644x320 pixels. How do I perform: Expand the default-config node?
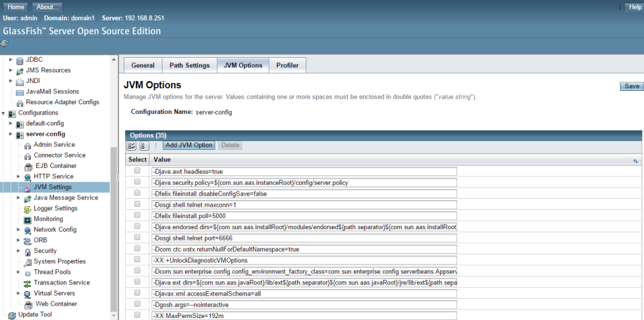11,124
